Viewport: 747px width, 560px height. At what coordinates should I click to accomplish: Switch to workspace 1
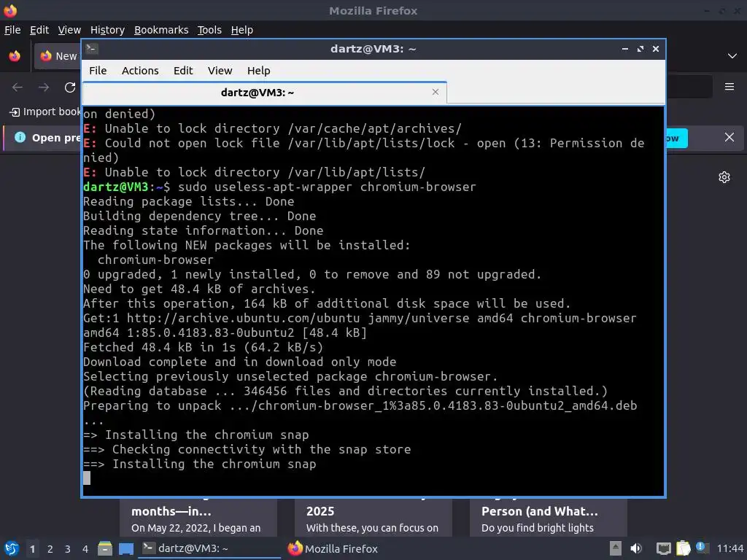pos(32,549)
